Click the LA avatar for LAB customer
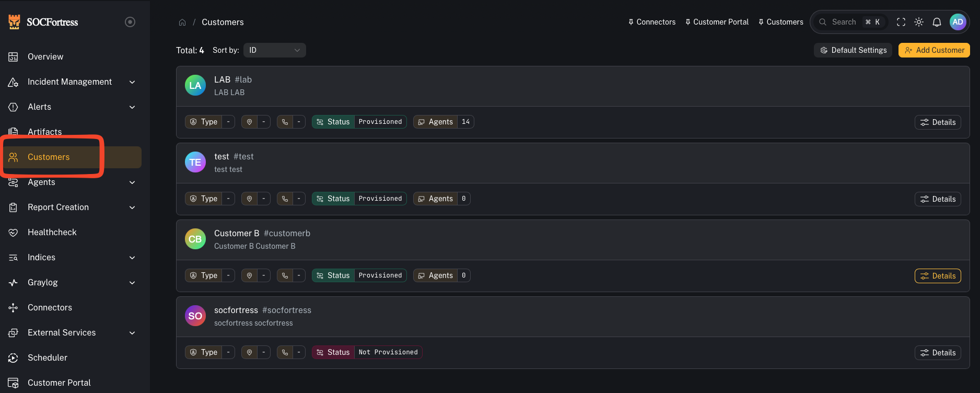980x393 pixels. 195,85
